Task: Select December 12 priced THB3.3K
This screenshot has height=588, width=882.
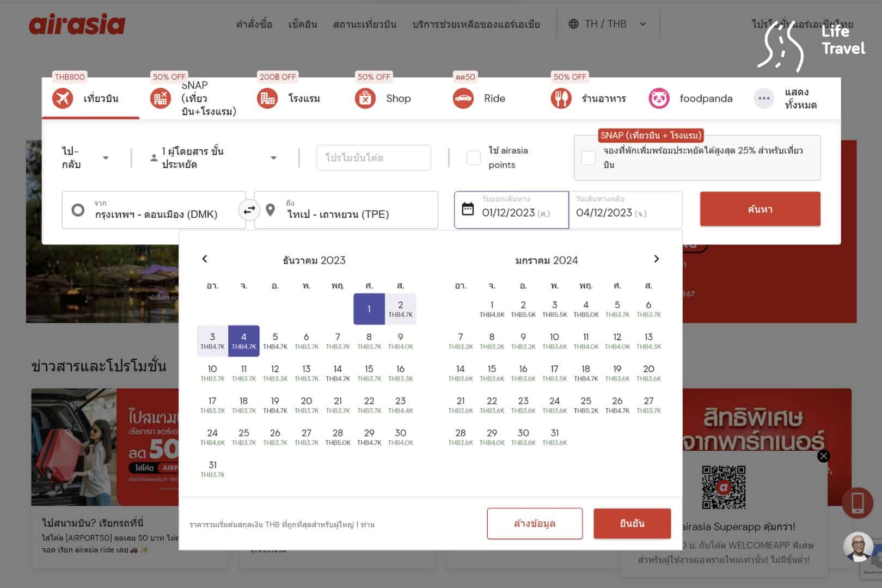Action: (275, 373)
